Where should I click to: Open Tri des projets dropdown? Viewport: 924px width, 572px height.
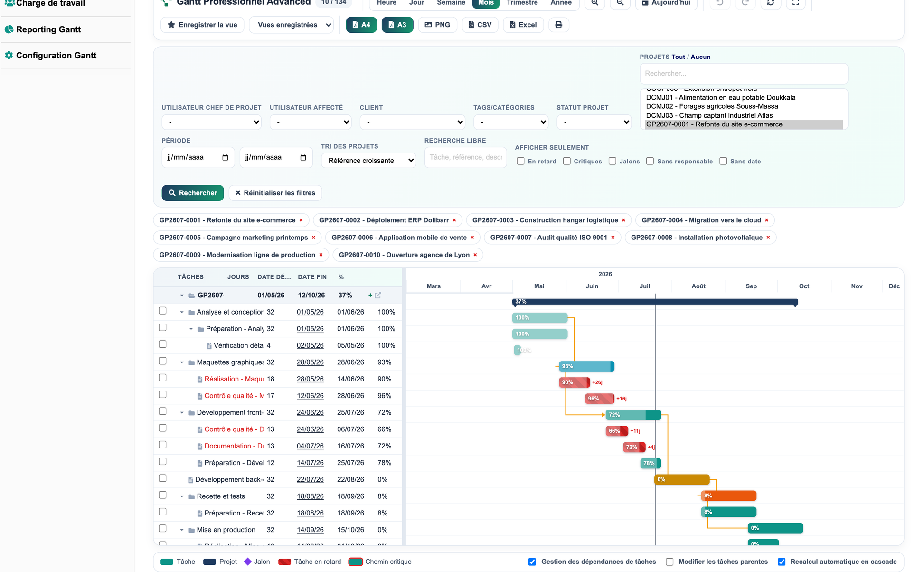[369, 161]
